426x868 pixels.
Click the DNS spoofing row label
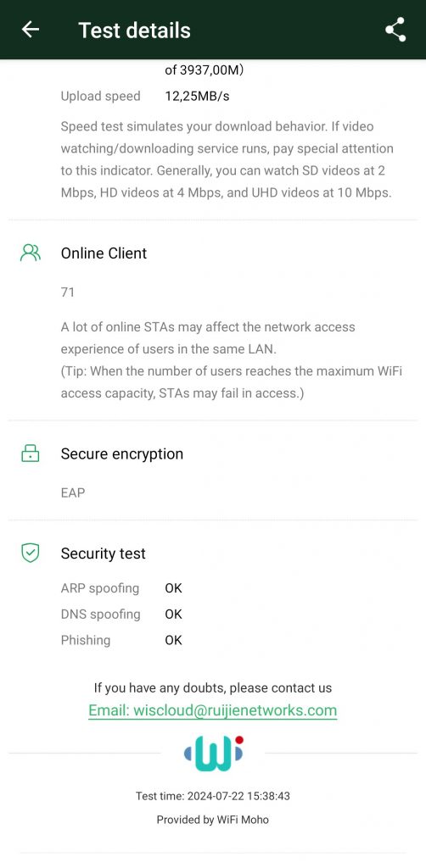(x=100, y=614)
